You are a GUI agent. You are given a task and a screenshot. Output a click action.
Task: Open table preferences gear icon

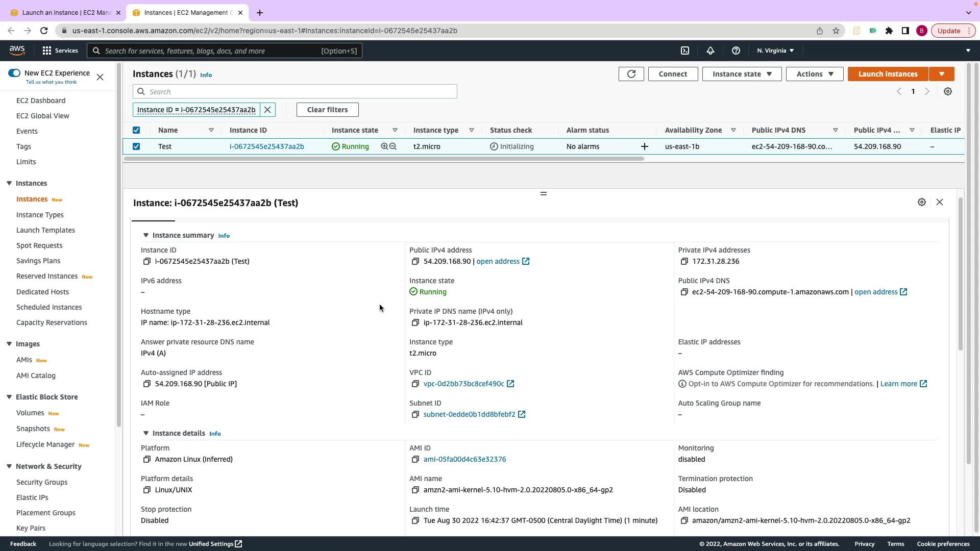click(947, 91)
